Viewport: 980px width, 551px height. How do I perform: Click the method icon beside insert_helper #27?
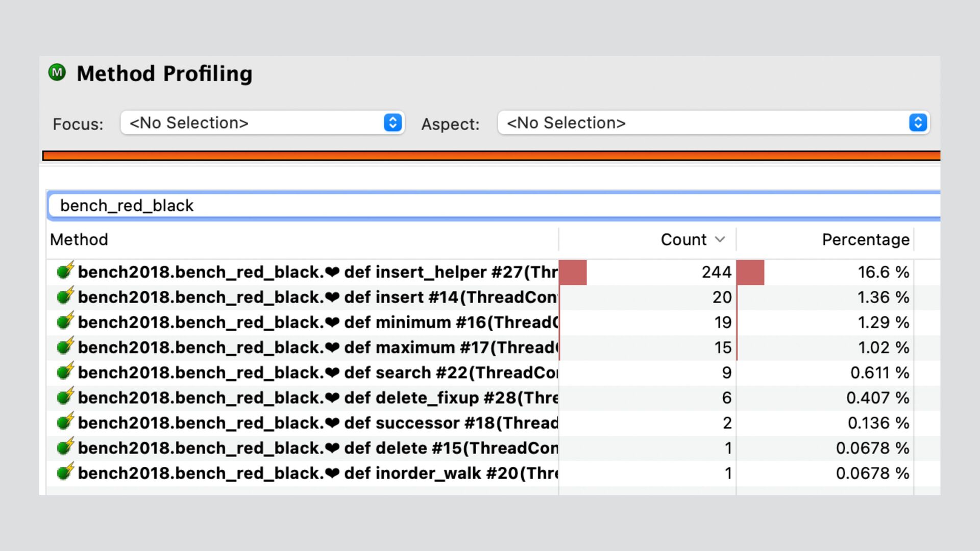(65, 271)
